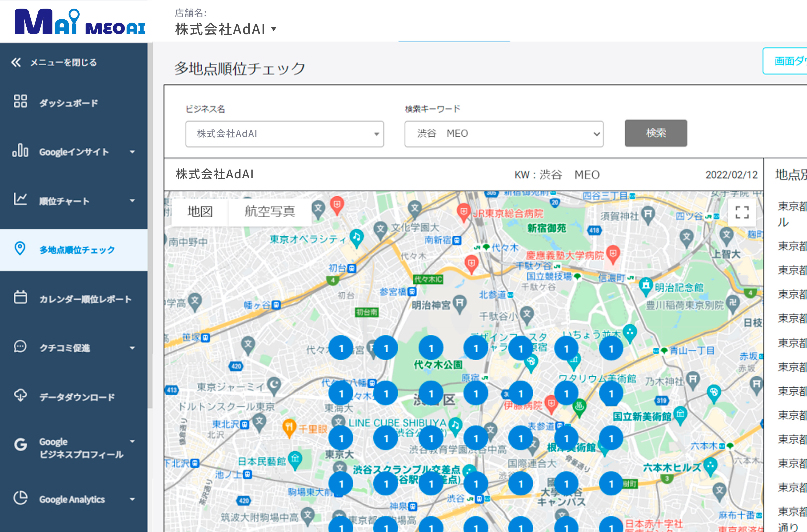The height and width of the screenshot is (532, 807).
Task: Toggle fullscreen map view icon
Action: click(742, 212)
